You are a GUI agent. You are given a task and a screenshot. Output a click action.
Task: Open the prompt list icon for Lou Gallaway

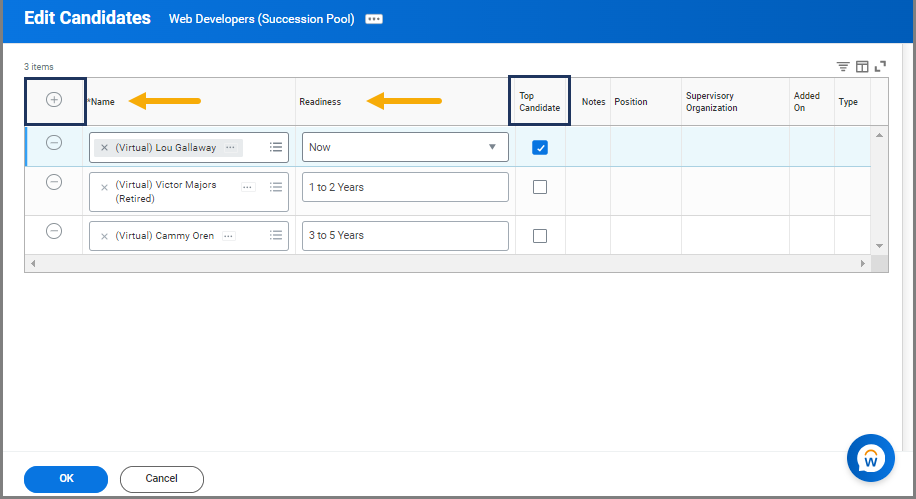276,147
